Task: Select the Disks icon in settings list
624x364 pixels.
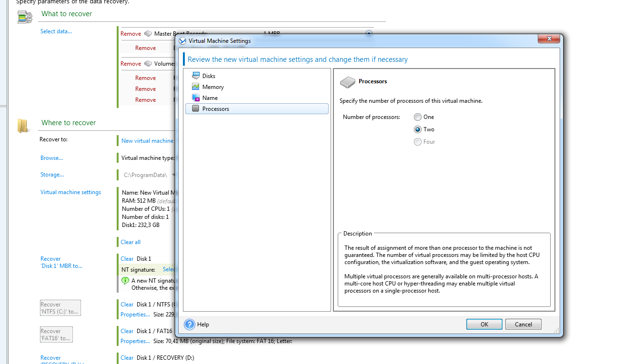Action: coord(195,76)
